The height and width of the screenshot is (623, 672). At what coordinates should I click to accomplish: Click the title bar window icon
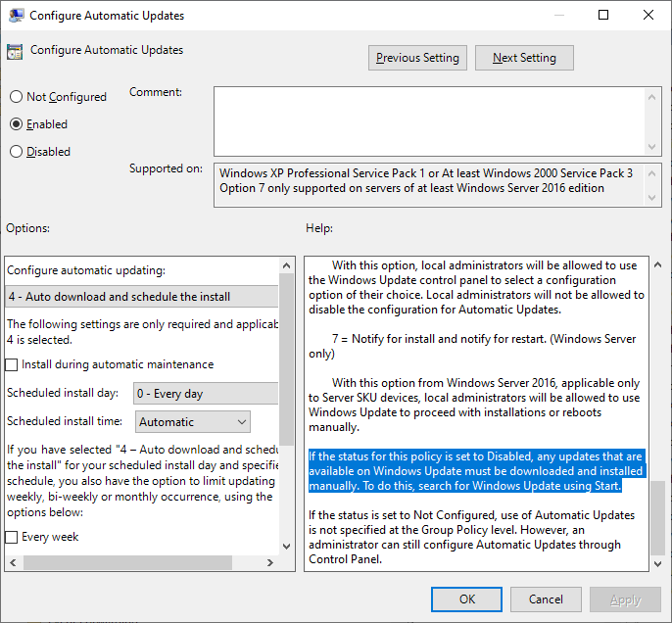(17, 15)
